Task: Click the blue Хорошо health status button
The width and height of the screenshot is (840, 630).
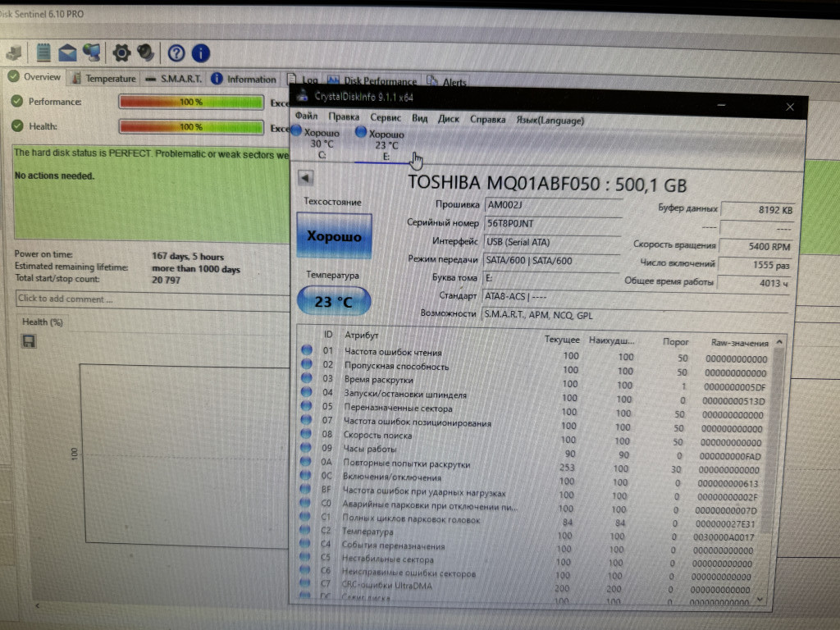Action: [x=334, y=235]
